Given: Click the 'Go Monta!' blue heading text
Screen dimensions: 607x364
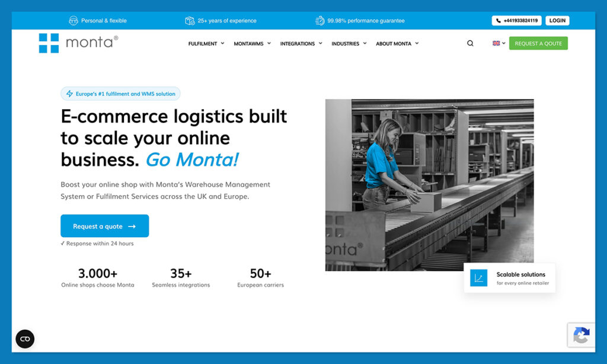Looking at the screenshot, I should pyautogui.click(x=192, y=159).
